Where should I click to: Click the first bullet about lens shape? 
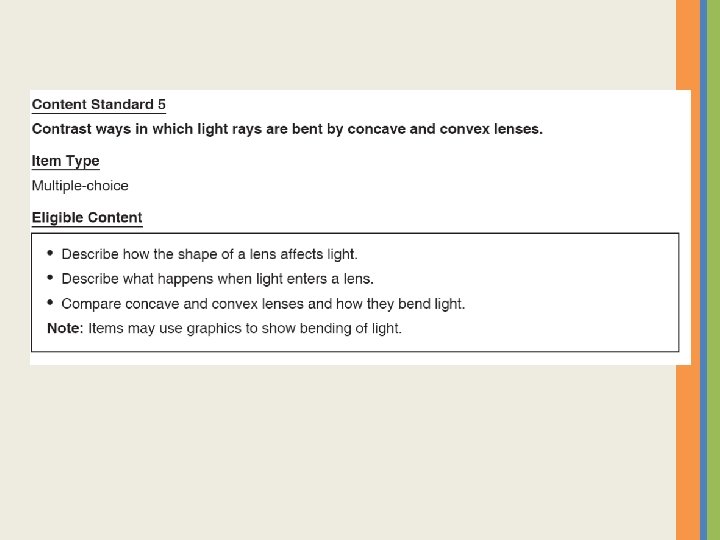tap(209, 254)
